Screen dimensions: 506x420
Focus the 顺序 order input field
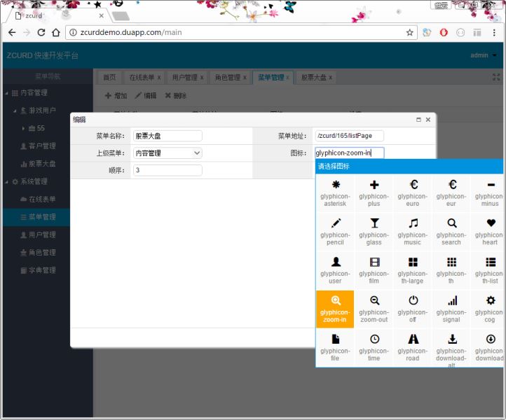point(167,170)
